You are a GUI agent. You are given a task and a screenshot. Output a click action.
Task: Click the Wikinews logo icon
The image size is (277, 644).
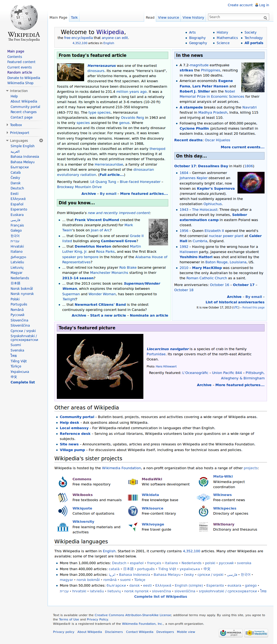point(203,497)
